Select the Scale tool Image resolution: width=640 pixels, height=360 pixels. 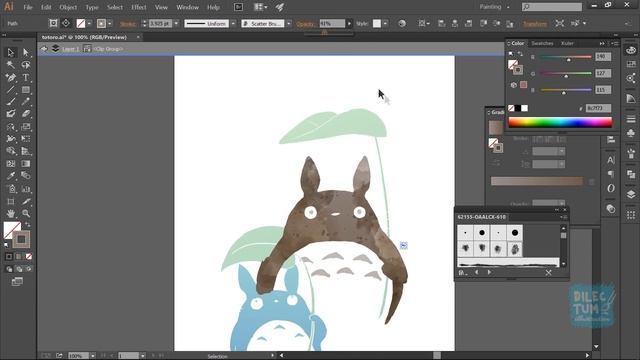coord(26,127)
